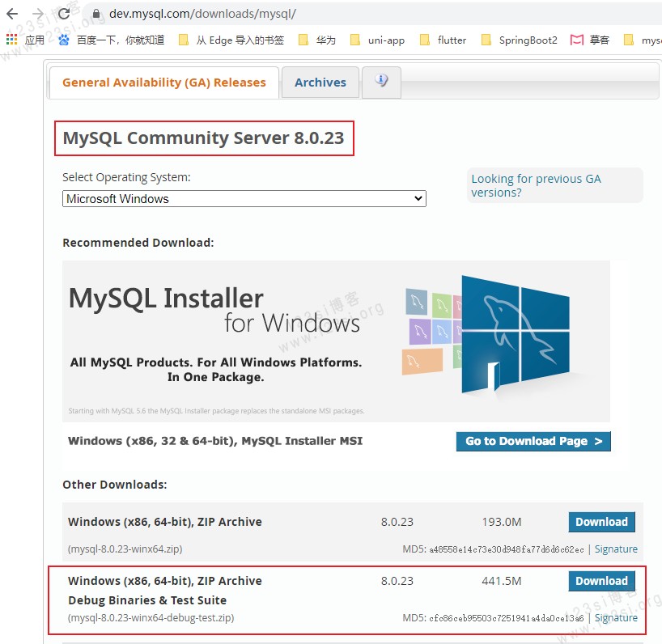Click the padlock icon in the address bar
The image size is (662, 644).
(96, 14)
